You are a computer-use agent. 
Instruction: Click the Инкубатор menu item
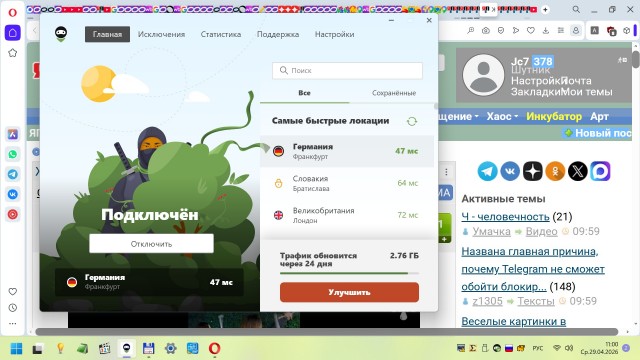click(554, 117)
